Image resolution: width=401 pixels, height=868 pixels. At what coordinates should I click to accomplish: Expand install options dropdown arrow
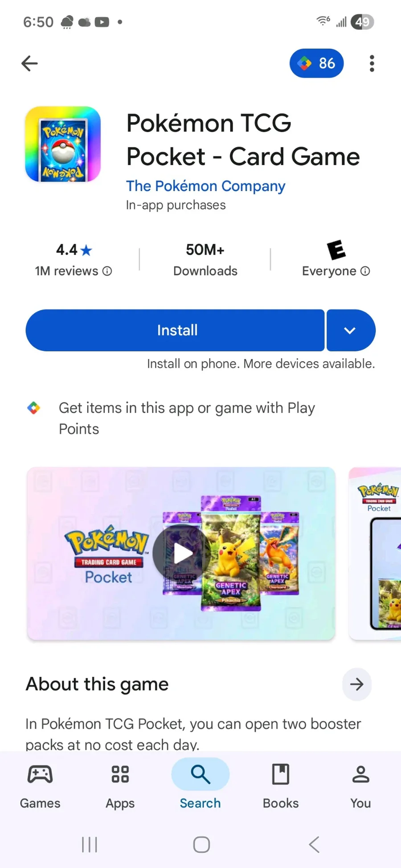click(351, 330)
